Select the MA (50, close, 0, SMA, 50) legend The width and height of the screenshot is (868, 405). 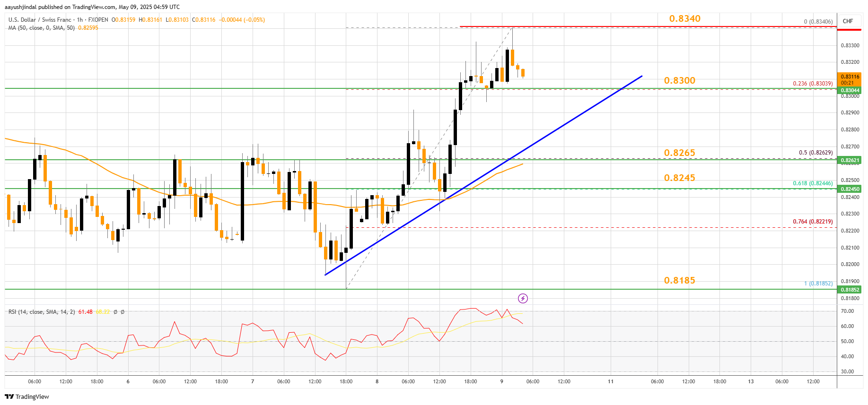pyautogui.click(x=42, y=28)
